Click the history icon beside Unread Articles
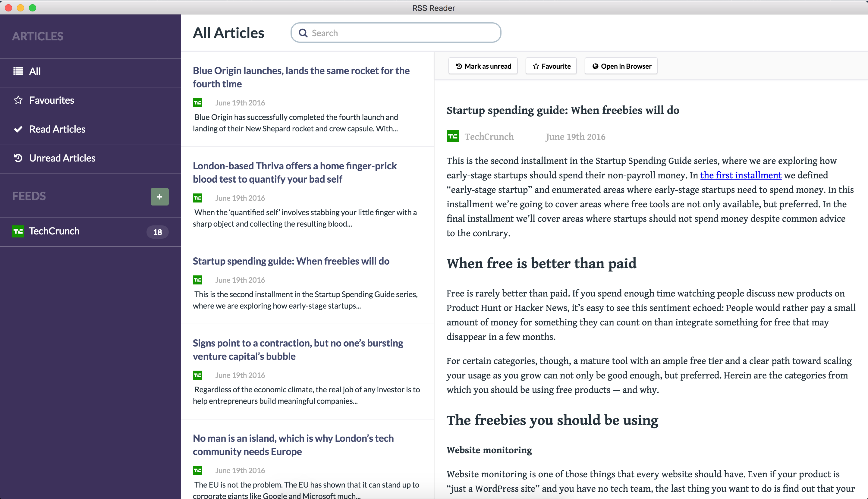Screen dimensions: 868x499 (x=18, y=158)
